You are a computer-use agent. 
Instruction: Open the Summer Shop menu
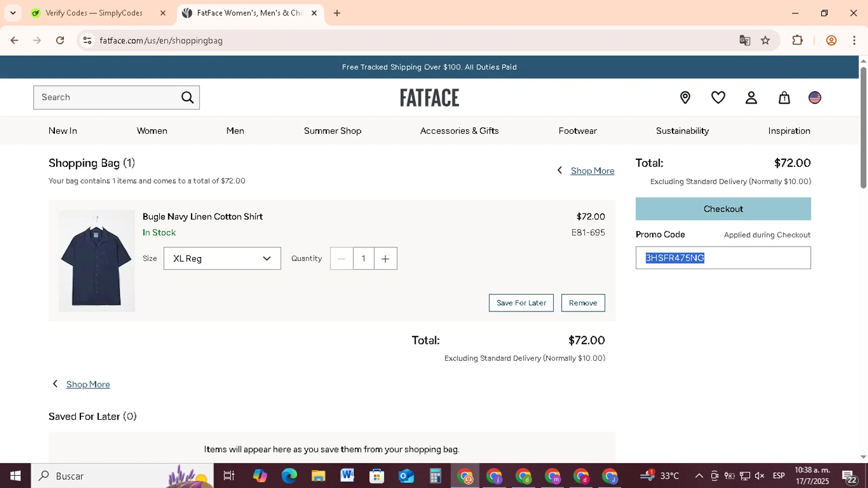tap(332, 131)
